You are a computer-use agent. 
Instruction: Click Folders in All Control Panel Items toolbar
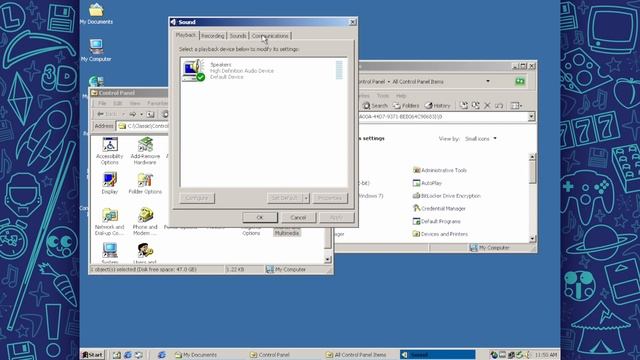pos(406,106)
